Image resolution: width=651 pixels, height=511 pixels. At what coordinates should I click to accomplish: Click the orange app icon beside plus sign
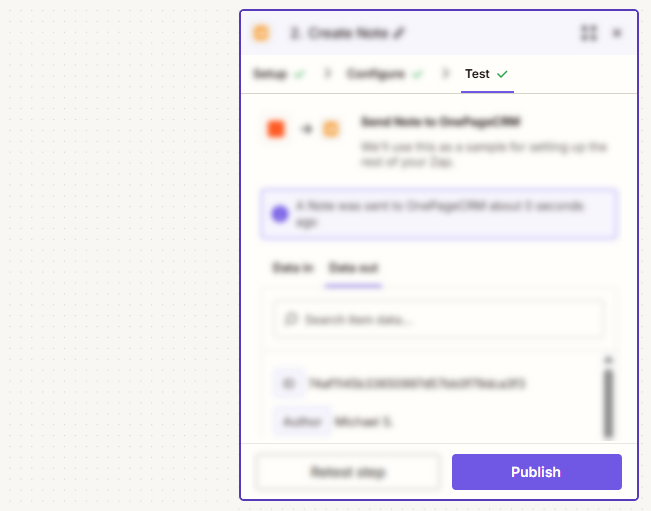click(331, 129)
